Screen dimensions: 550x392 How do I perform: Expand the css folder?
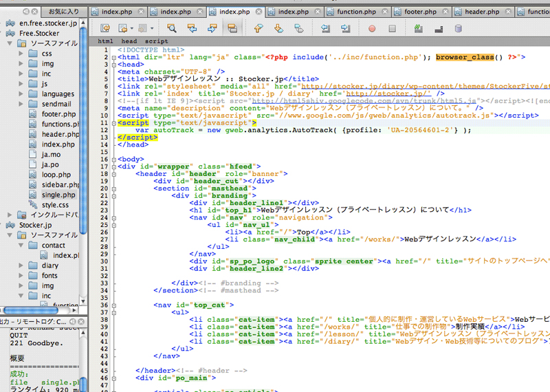pyautogui.click(x=21, y=54)
